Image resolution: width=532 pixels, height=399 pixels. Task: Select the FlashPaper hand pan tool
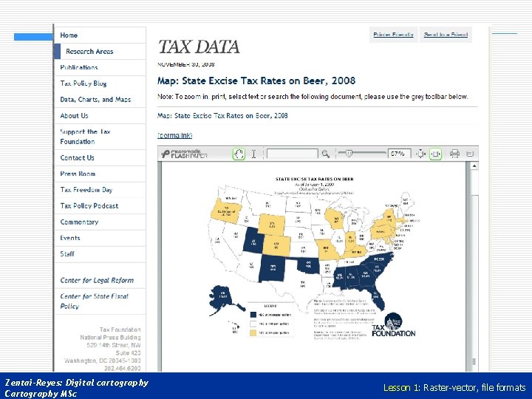239,154
